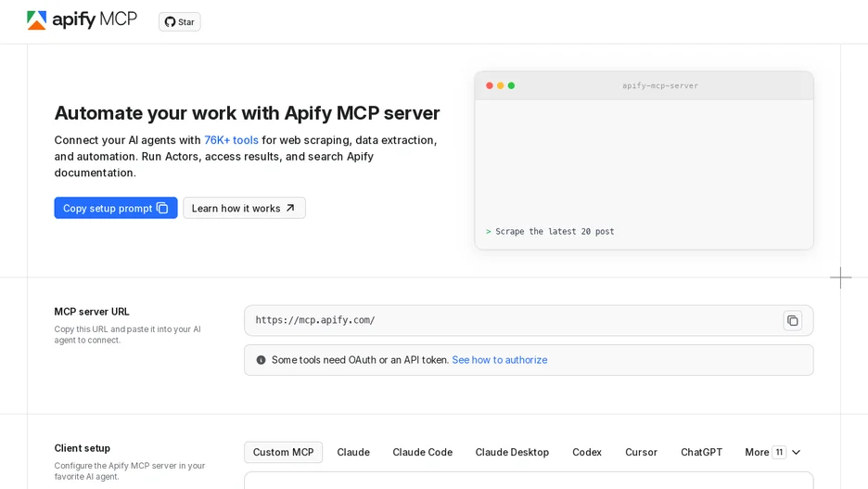Click the apify-mcp-server terminal title
Viewport: 868px width, 489px height.
point(660,86)
